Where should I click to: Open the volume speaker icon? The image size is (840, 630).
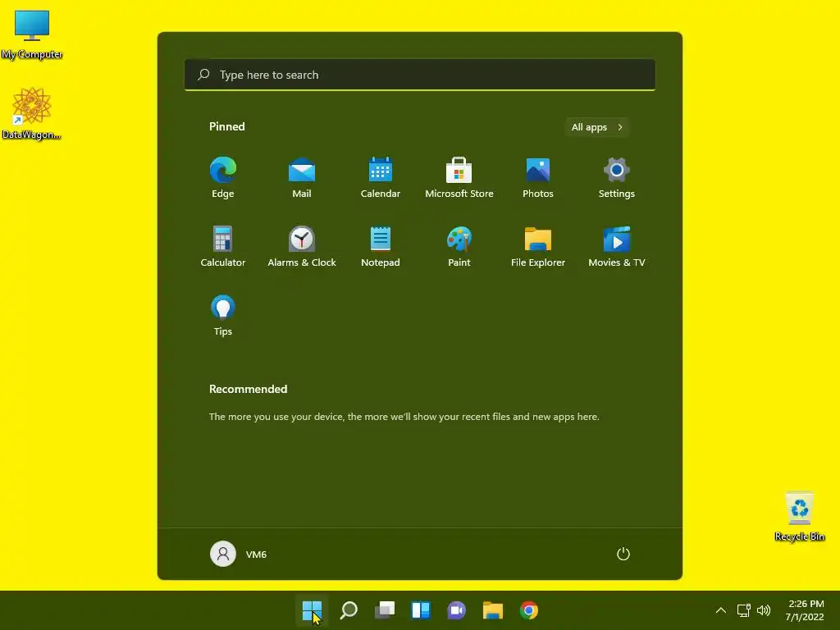764,610
